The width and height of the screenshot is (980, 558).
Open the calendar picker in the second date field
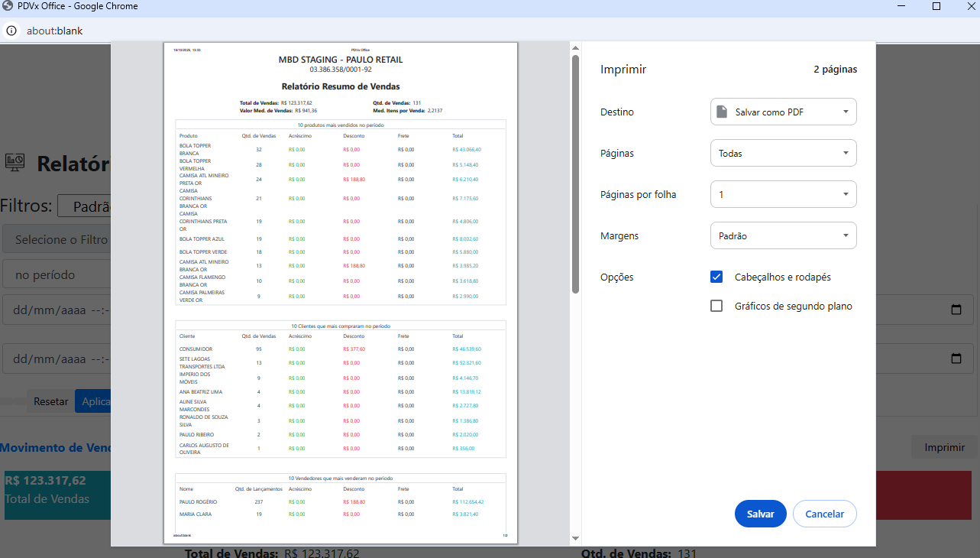coord(956,358)
